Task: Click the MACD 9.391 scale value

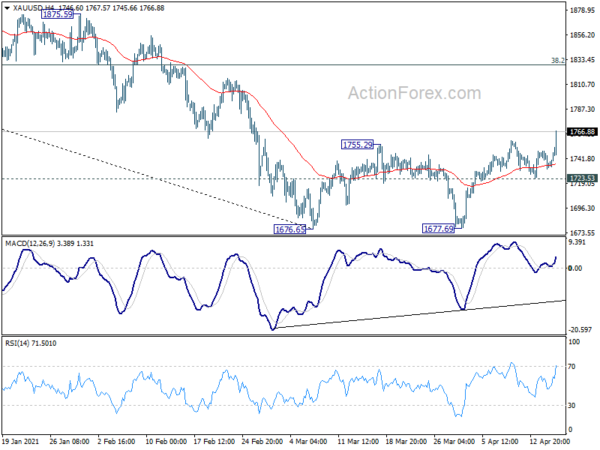Action: 577,242
